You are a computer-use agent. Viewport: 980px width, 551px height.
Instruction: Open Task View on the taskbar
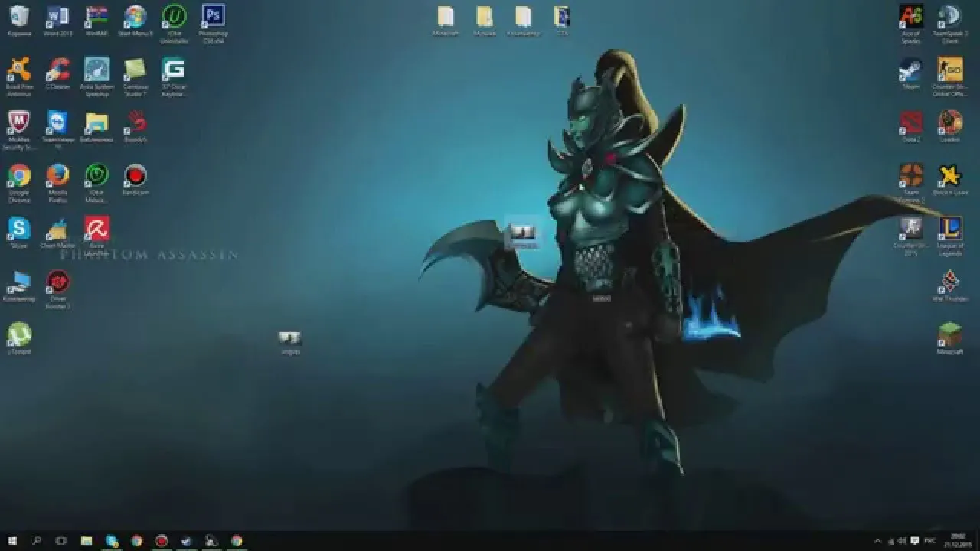61,541
